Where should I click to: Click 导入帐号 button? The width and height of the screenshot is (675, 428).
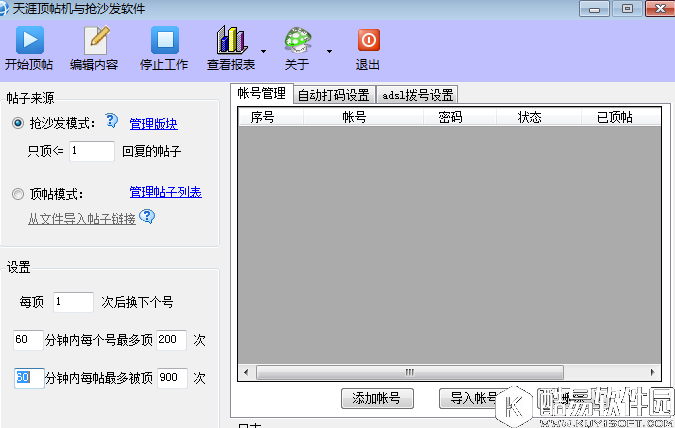click(474, 398)
